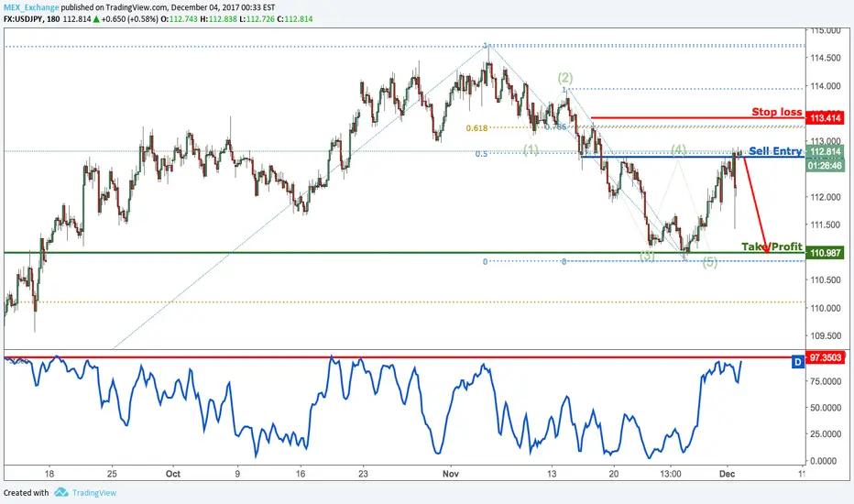Click the 0.5 Fibonacci level label
The height and width of the screenshot is (504, 854).
(481, 154)
